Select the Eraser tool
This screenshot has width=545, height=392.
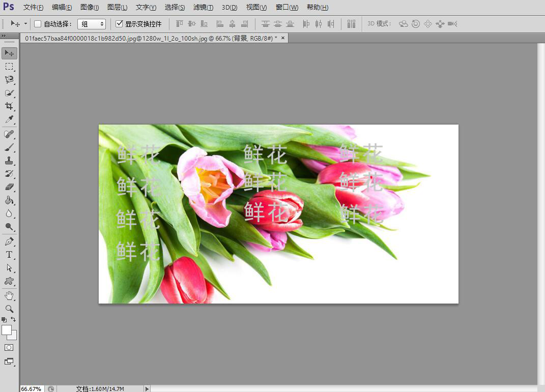[9, 187]
